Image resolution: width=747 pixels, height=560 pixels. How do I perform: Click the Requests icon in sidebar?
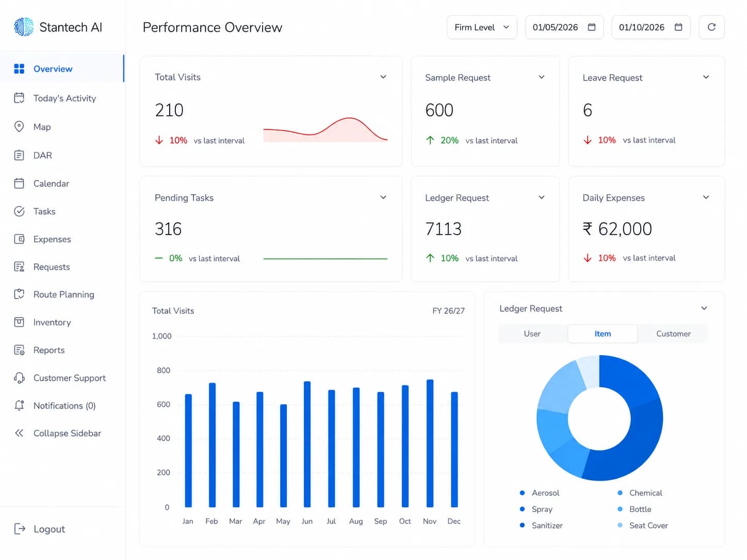pos(19,267)
